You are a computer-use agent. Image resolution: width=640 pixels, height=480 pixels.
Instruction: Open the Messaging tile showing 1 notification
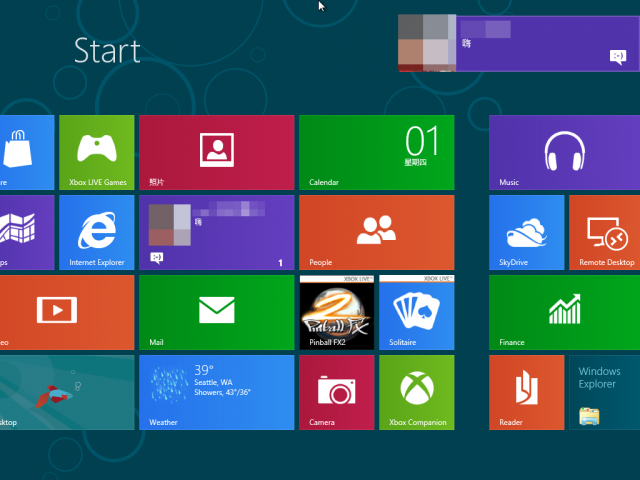click(217, 232)
